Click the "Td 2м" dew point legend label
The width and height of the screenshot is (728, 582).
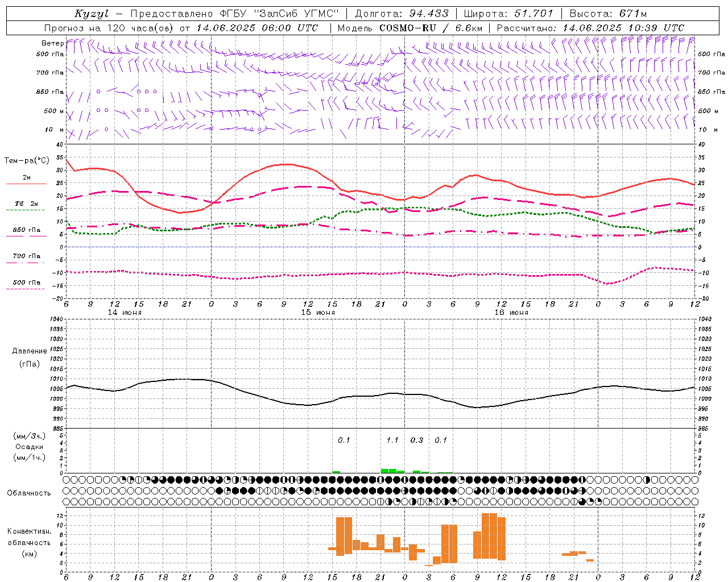pos(27,203)
